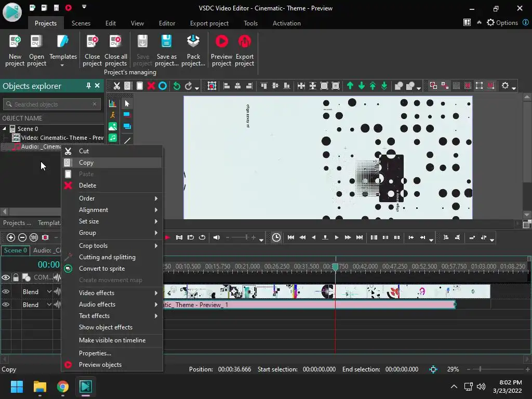532x399 pixels.
Task: Click the add audio object icon
Action: tap(112, 138)
